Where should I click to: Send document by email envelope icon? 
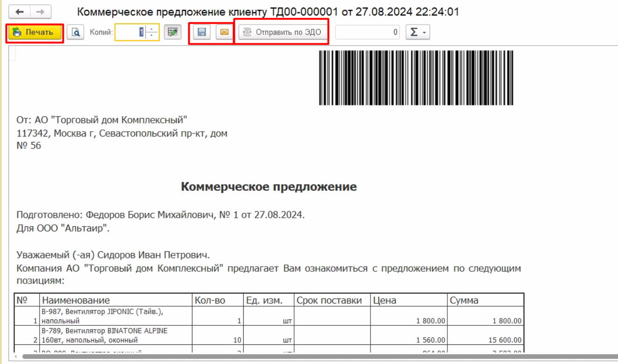(224, 32)
